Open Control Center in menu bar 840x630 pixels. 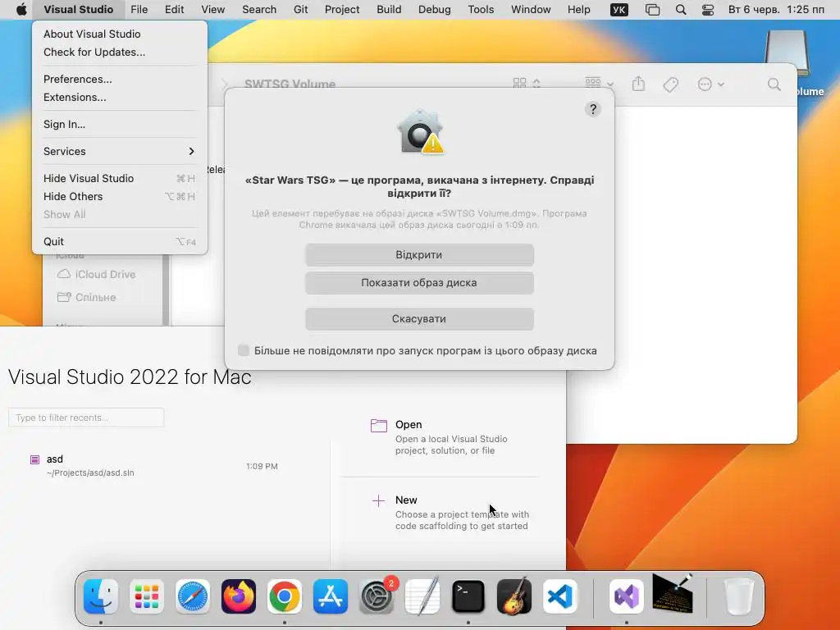click(x=708, y=10)
